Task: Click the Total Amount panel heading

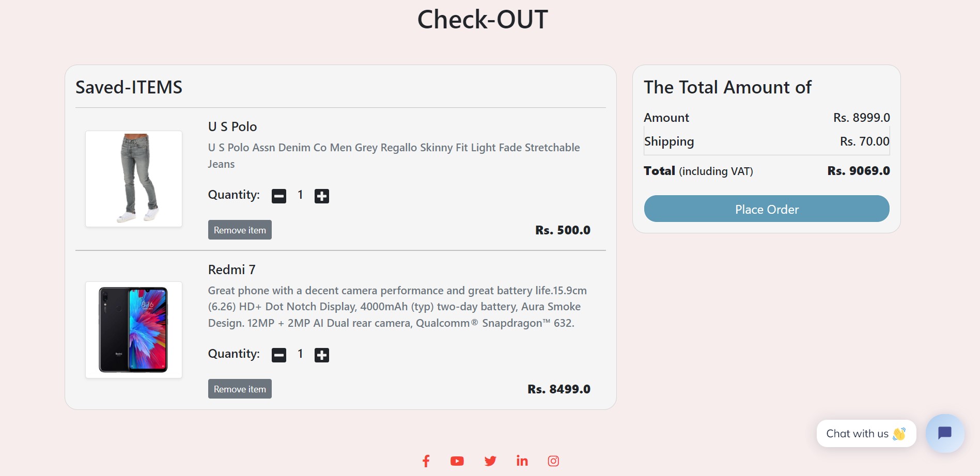Action: pyautogui.click(x=727, y=87)
